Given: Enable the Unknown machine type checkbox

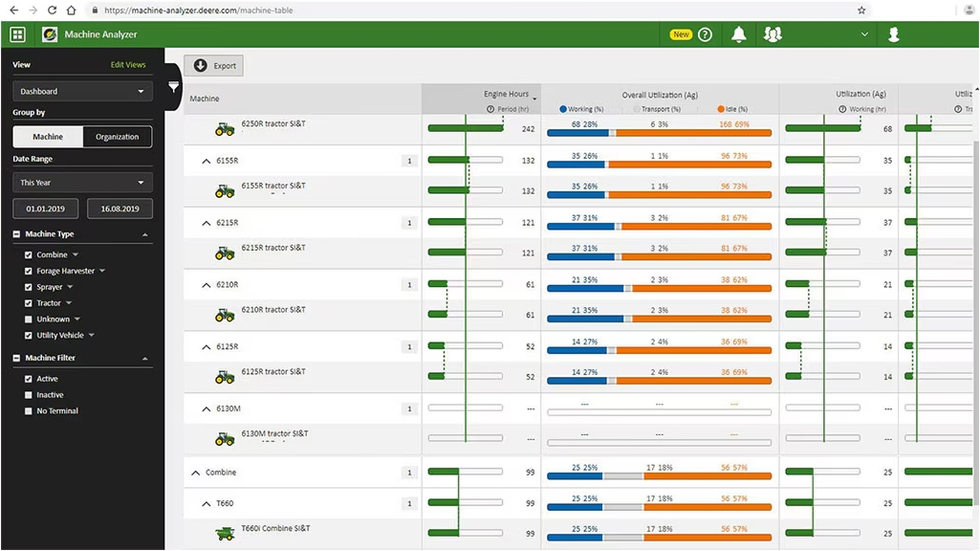Looking at the screenshot, I should pos(29,320).
